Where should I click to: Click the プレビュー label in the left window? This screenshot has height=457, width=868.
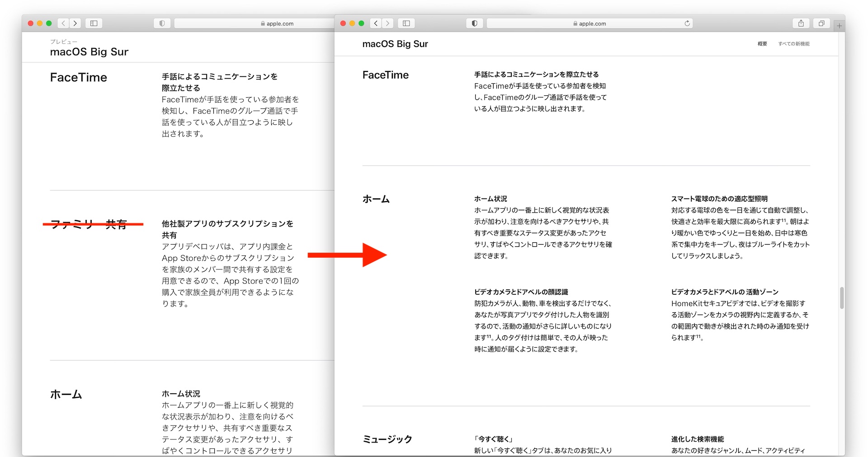pyautogui.click(x=64, y=42)
